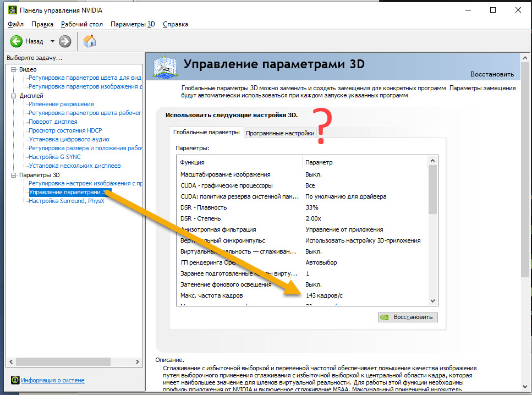
Task: Click Восстановить link in the page header
Action: pyautogui.click(x=492, y=74)
